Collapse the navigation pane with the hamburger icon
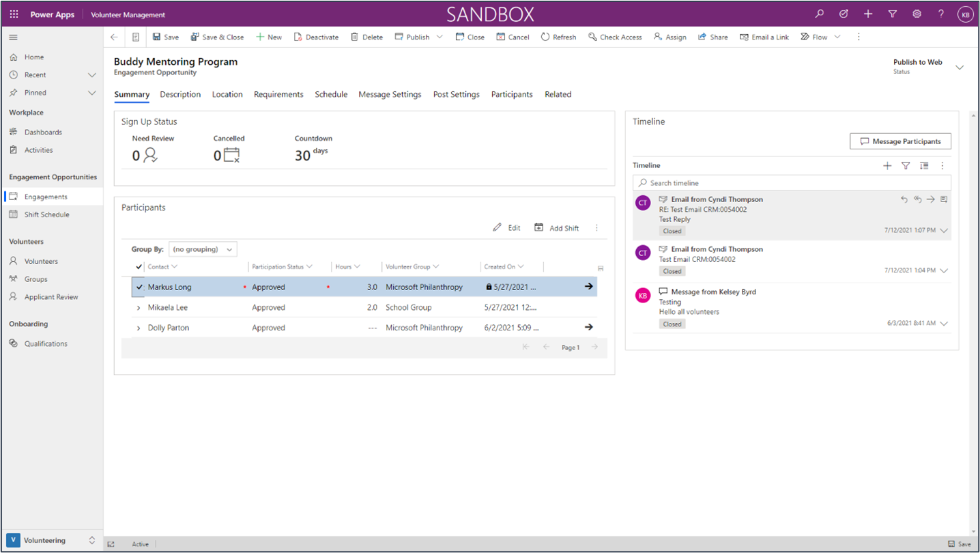Viewport: 980px width, 553px height. point(12,37)
